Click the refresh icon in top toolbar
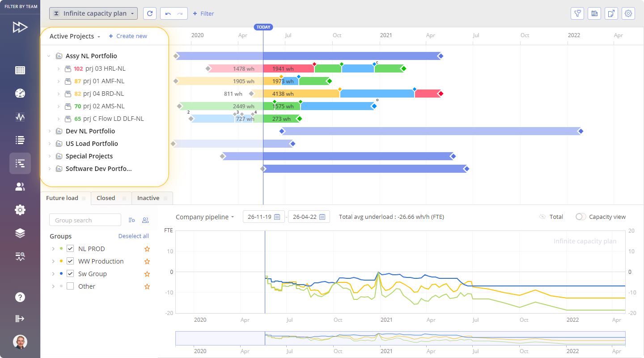 point(150,13)
